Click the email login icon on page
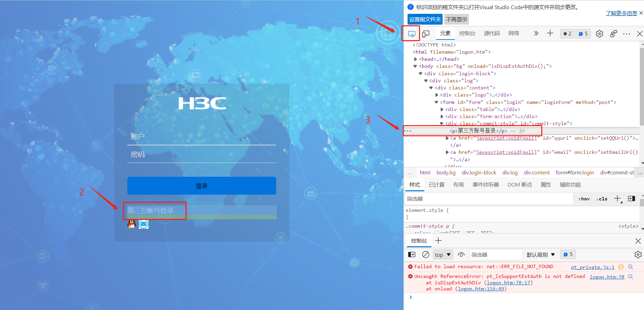The width and height of the screenshot is (644, 310). [x=143, y=224]
